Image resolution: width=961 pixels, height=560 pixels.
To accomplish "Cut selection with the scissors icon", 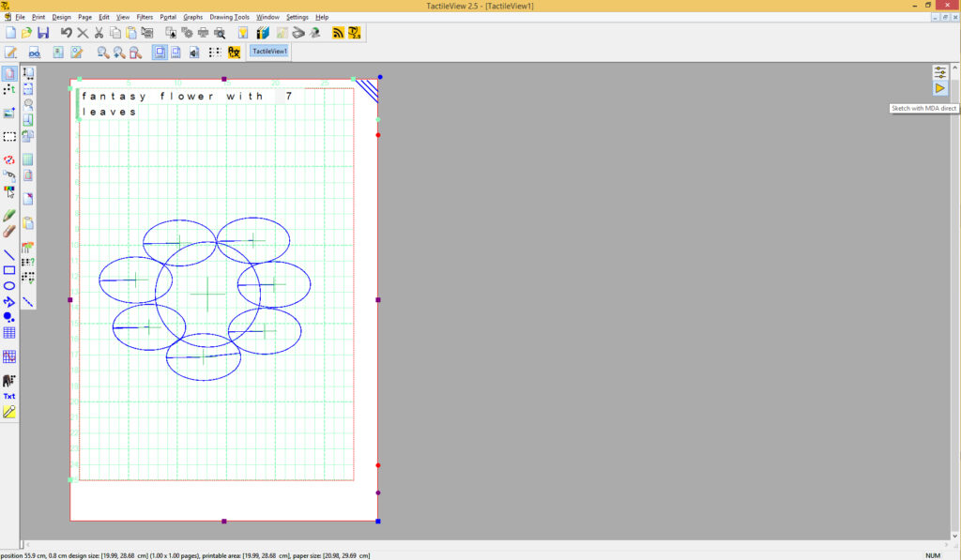I will click(99, 33).
